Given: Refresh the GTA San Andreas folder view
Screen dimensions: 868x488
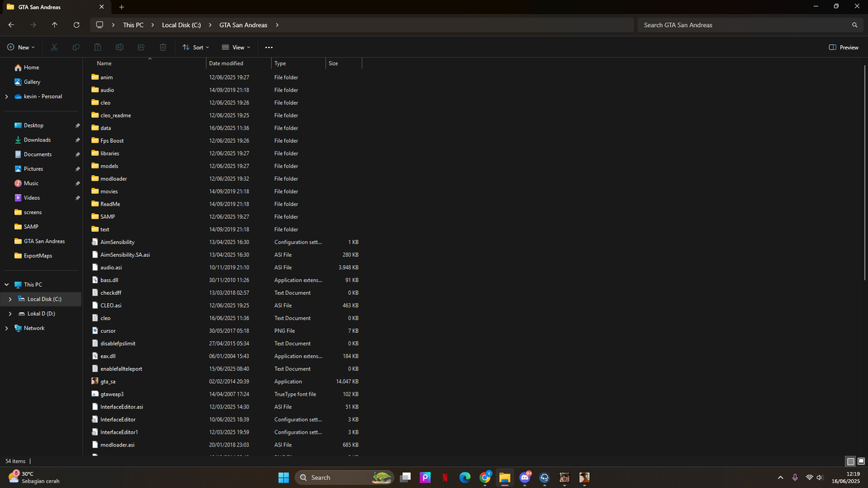Looking at the screenshot, I should tap(76, 25).
